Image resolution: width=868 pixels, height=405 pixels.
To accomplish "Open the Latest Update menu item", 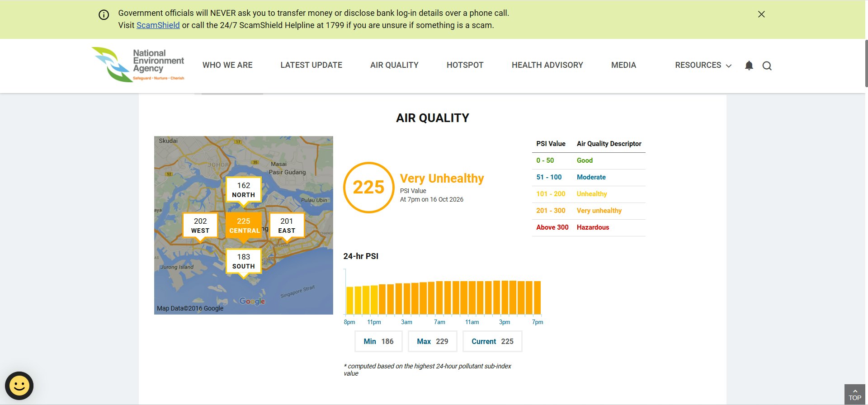I will (x=311, y=65).
